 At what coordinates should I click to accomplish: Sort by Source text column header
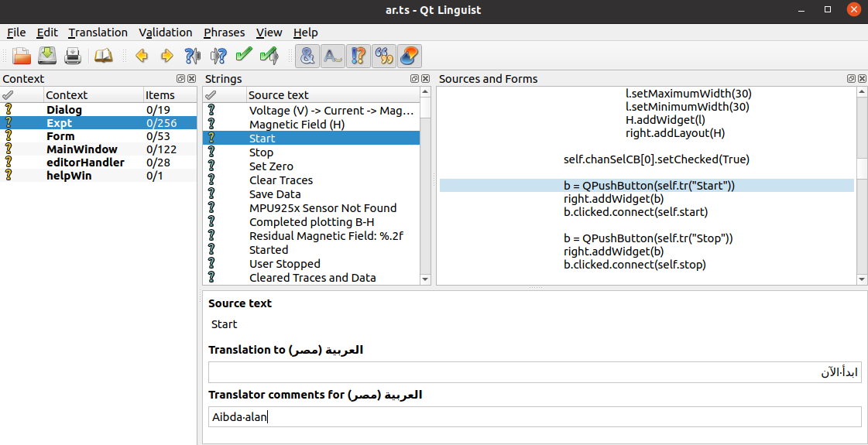(x=333, y=95)
